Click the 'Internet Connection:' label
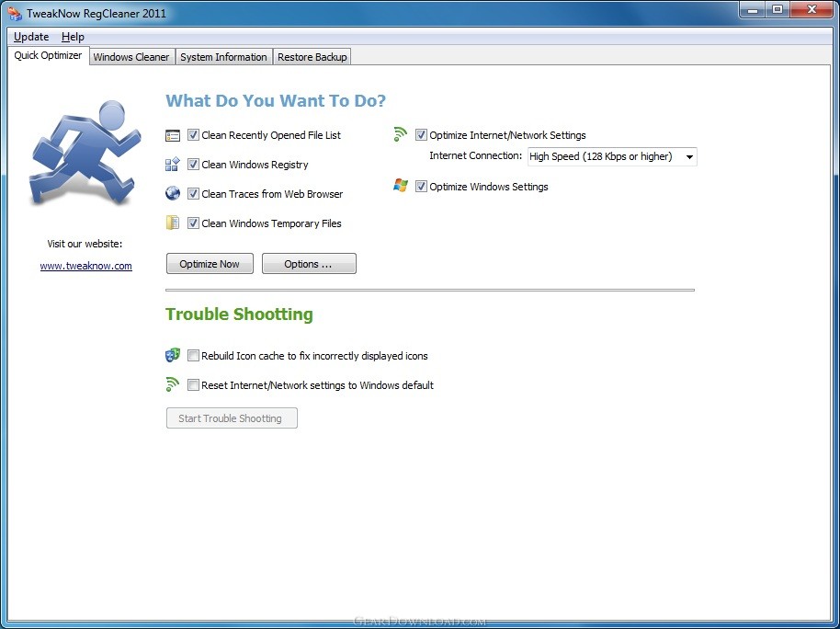This screenshot has height=629, width=840. [x=476, y=155]
